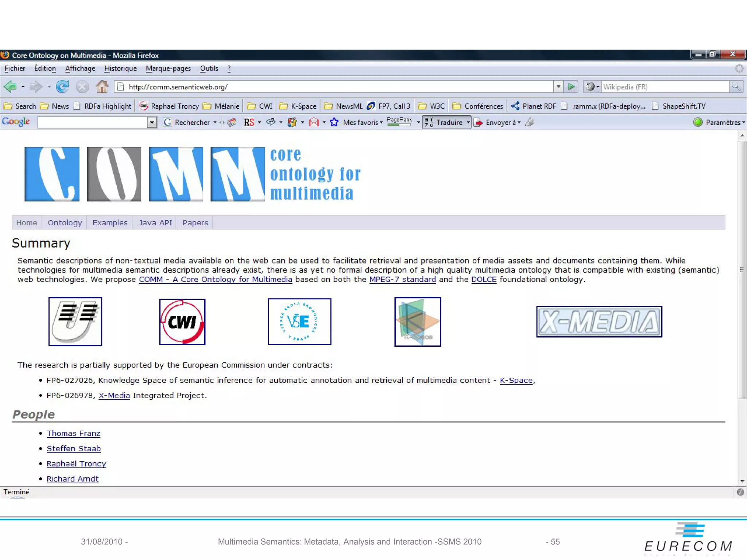
Task: Open the Thomas Franz link
Action: 73,433
